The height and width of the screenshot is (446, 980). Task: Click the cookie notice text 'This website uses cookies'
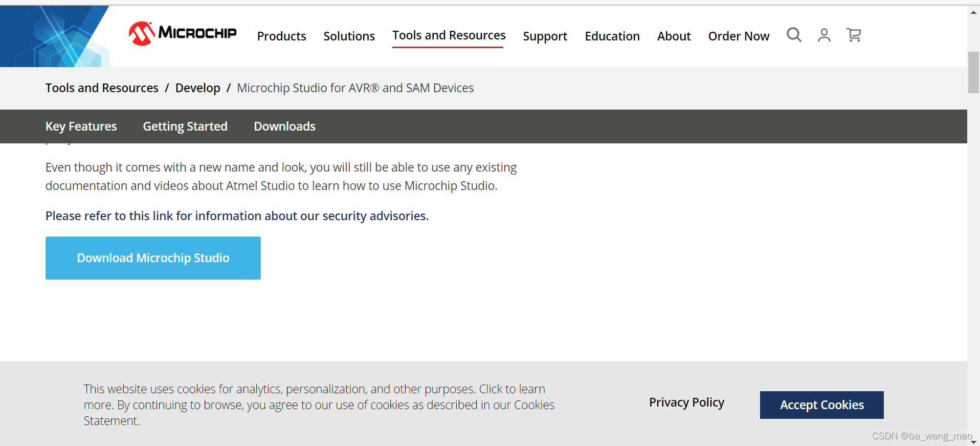pyautogui.click(x=319, y=405)
